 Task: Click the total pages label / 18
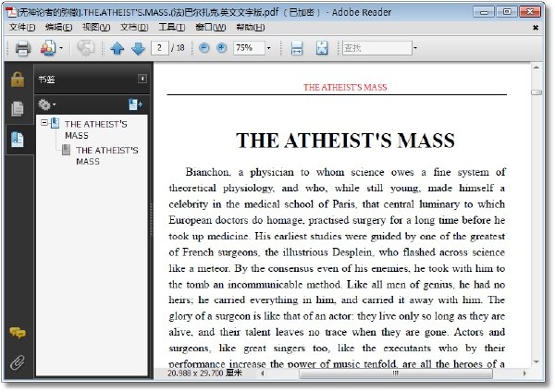point(178,48)
